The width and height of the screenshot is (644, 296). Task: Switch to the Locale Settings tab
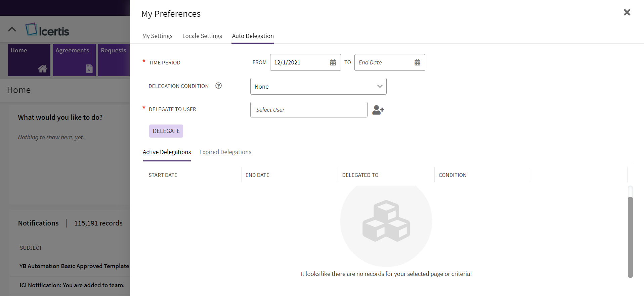pyautogui.click(x=202, y=36)
